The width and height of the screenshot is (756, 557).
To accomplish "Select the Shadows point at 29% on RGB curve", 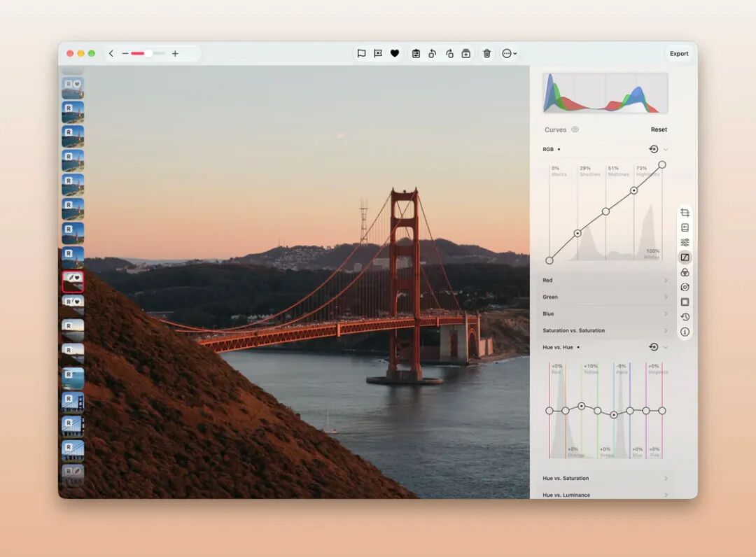I will (577, 233).
